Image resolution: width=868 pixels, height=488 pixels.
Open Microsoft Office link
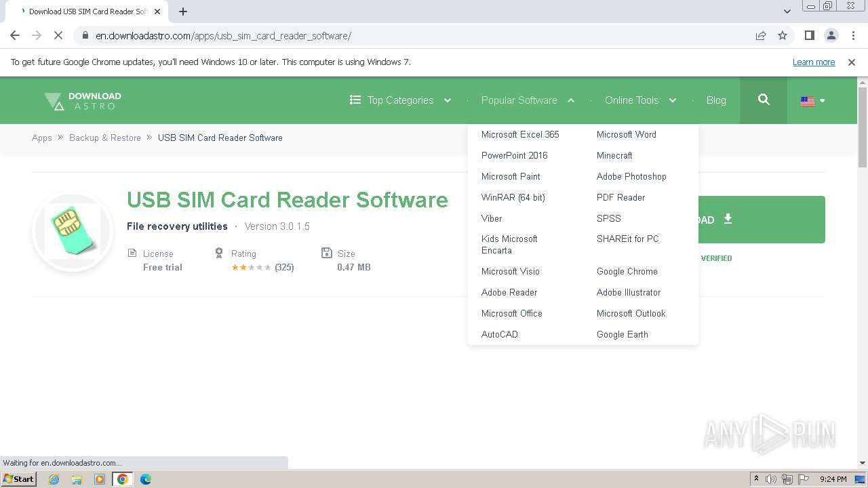pyautogui.click(x=512, y=313)
